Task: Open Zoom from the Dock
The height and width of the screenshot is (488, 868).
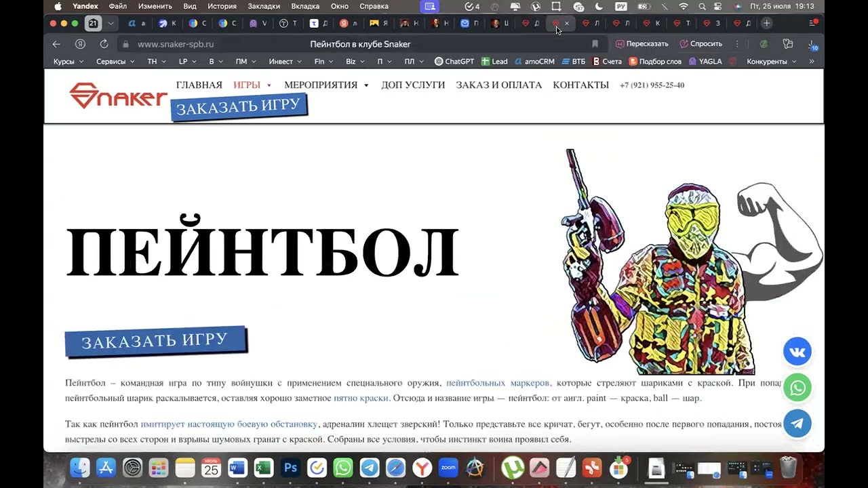Action: [x=448, y=468]
